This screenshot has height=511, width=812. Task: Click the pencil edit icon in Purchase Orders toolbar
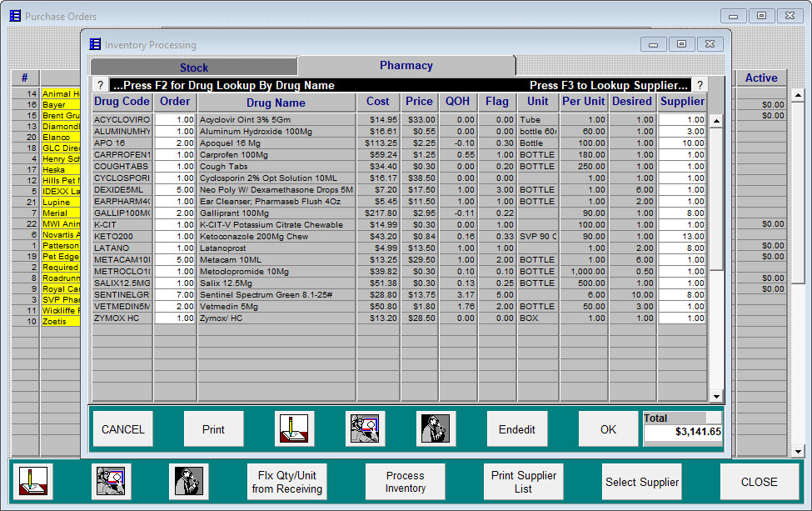pos(33,482)
